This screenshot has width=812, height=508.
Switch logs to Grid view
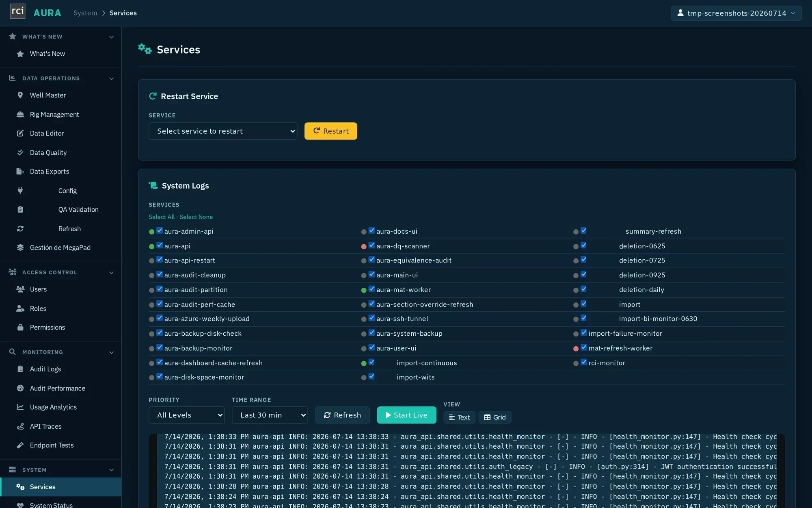495,417
